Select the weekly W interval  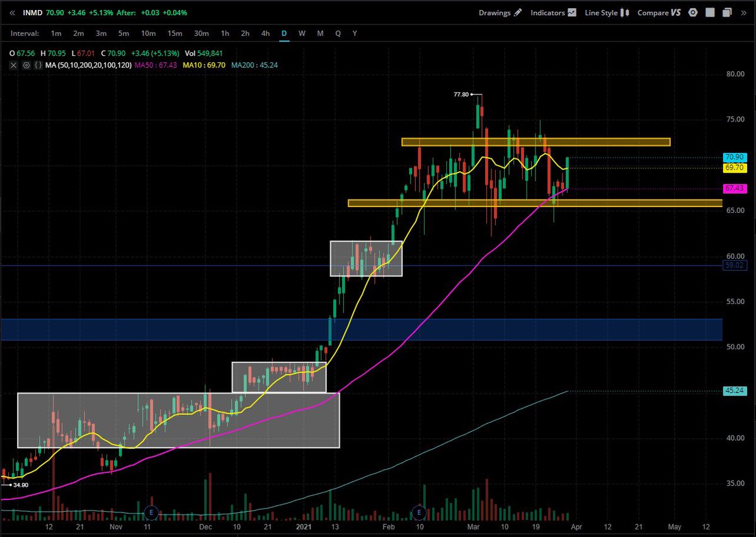302,33
